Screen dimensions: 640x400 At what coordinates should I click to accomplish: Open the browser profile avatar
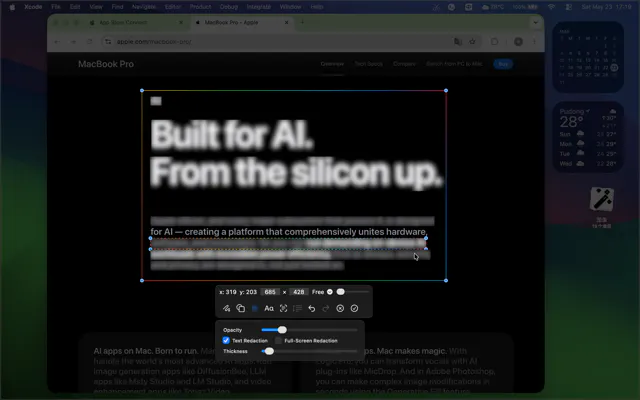point(518,42)
